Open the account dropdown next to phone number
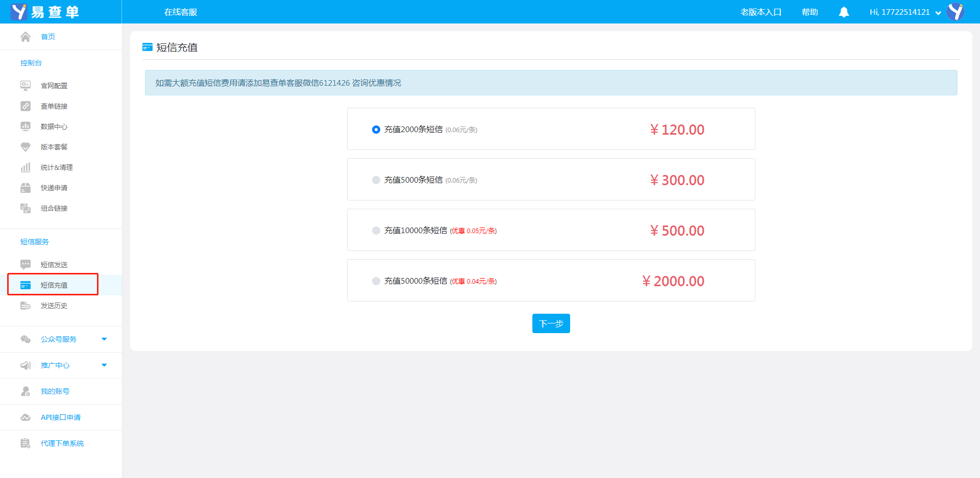980x478 pixels. [x=938, y=13]
